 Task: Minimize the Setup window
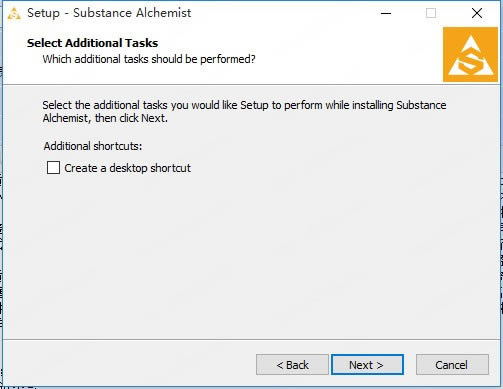point(386,13)
